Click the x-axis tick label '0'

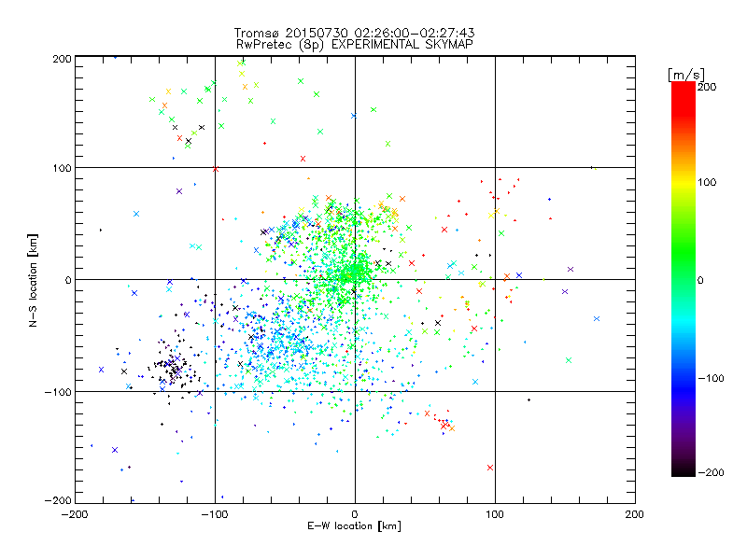(355, 514)
